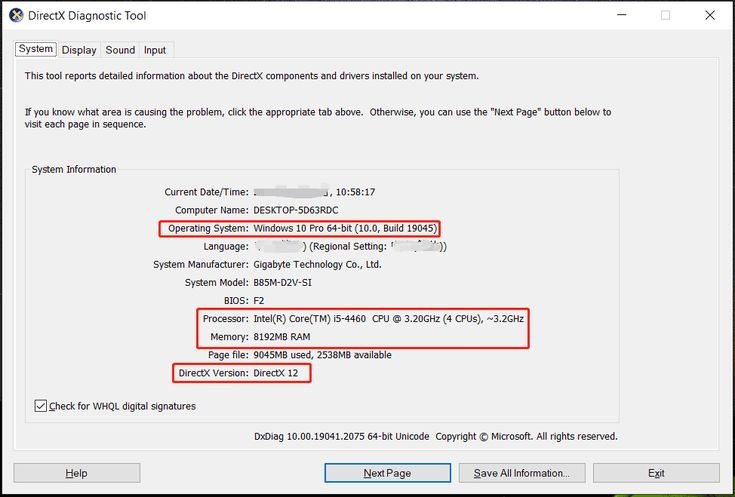Screen dimensions: 735x497
Task: Open the Sound tab
Action: pyautogui.click(x=120, y=50)
